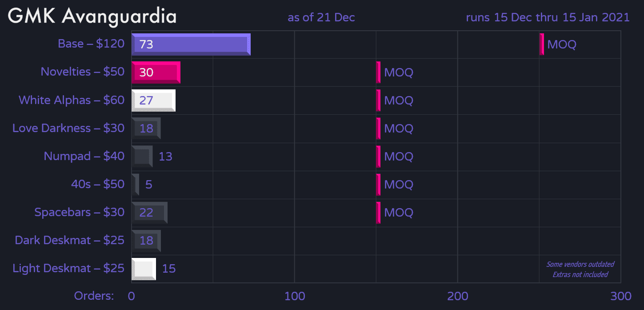Select the "Numpad – $40" label
Viewport: 644px width, 310px height.
tap(84, 157)
